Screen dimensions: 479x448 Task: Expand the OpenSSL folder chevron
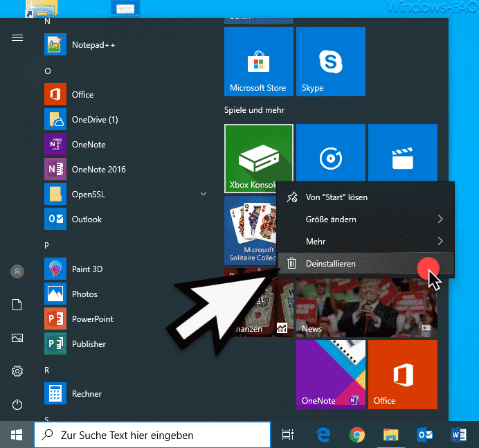tap(204, 195)
